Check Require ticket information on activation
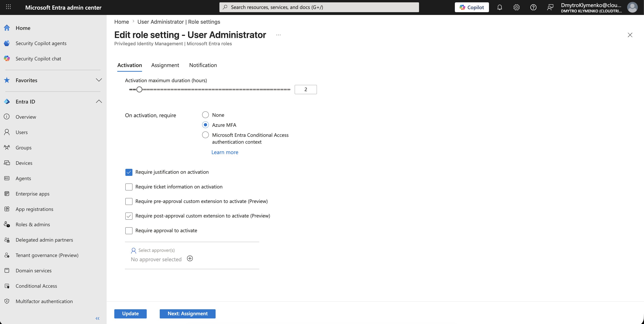 click(x=129, y=187)
